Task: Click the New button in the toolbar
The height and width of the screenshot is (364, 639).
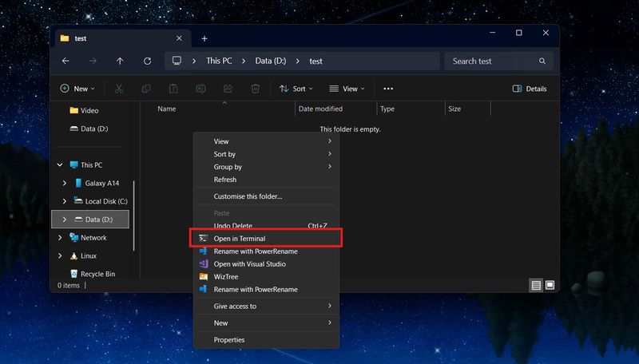Action: tap(77, 89)
